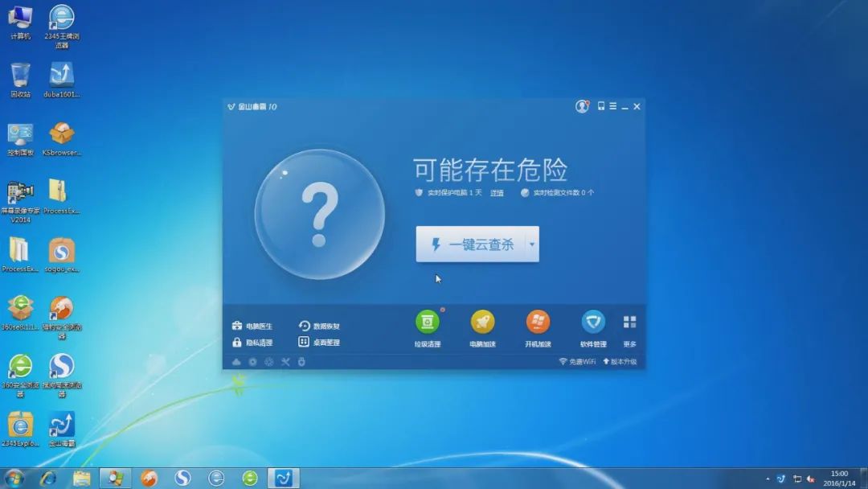868x489 pixels.
Task: Click 可能存在危险 status heading
Action: [490, 170]
